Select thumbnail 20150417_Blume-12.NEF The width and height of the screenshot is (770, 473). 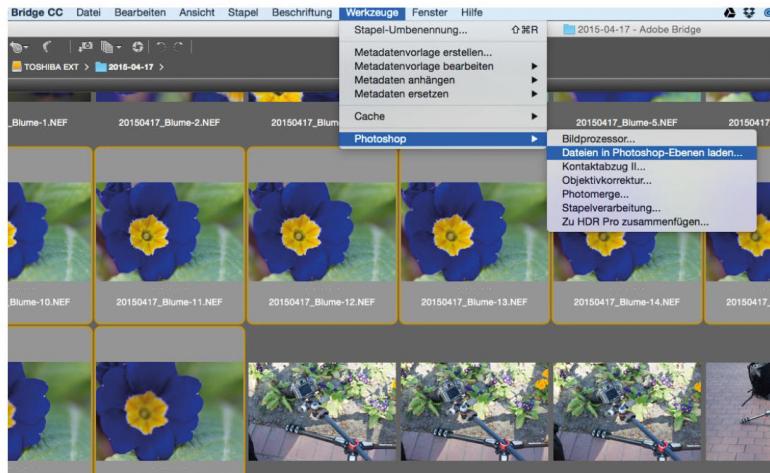[x=322, y=232]
